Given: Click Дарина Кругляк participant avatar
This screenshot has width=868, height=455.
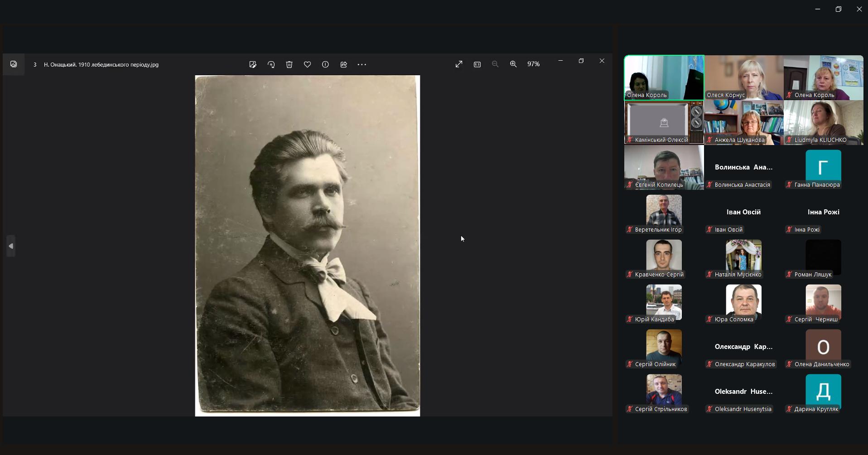Looking at the screenshot, I should [823, 391].
